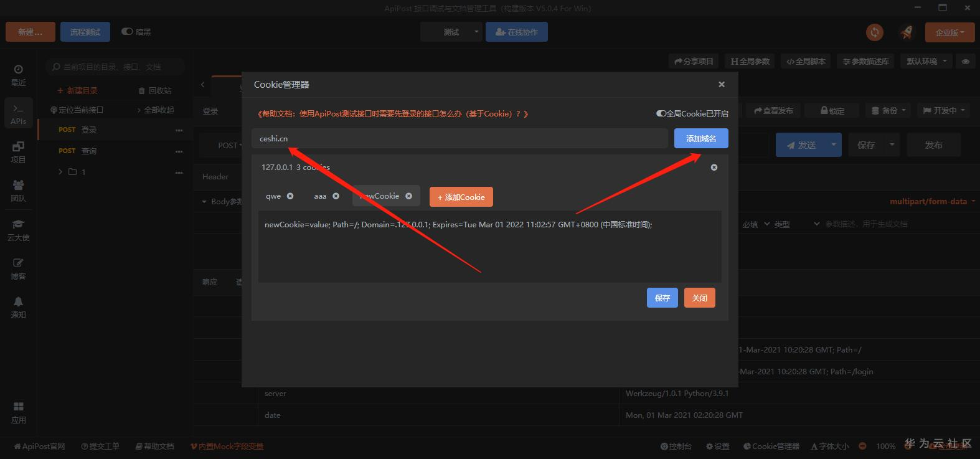The height and width of the screenshot is (459, 980).
Task: Open Cookie管理器 from the status bar
Action: pyautogui.click(x=771, y=447)
